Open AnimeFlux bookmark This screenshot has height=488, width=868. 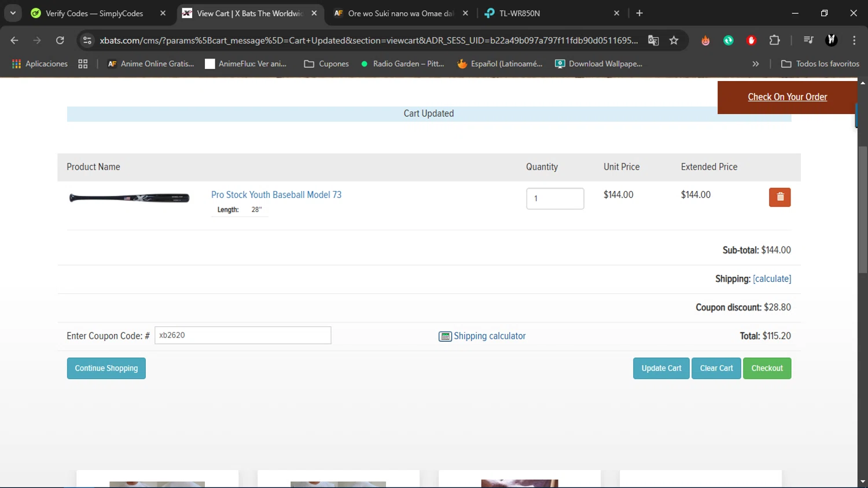coord(246,64)
